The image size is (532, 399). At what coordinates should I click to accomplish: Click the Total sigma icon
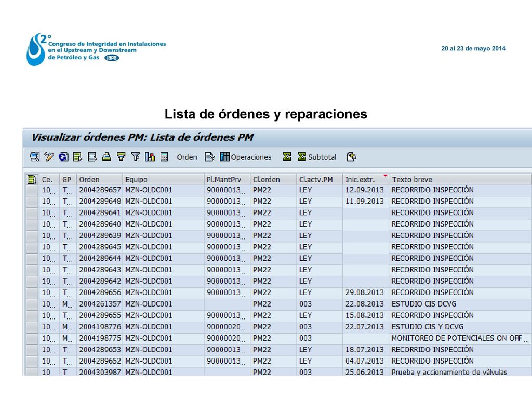point(287,157)
